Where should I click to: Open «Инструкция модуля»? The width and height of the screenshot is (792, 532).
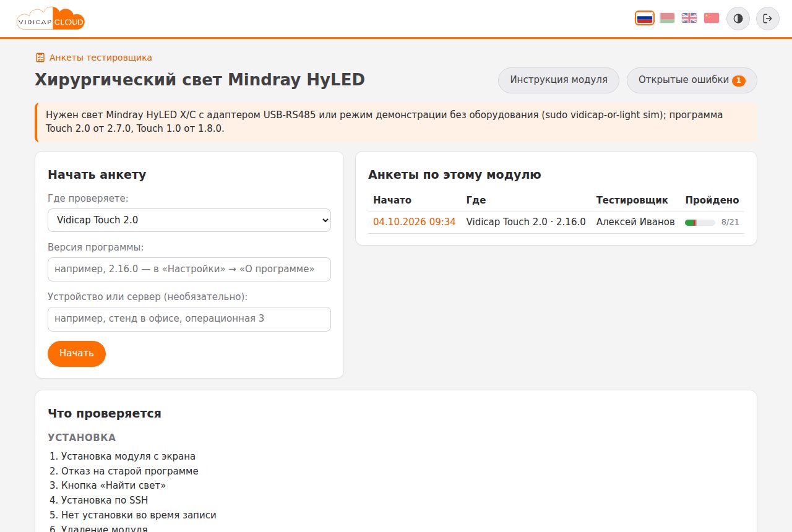click(559, 80)
